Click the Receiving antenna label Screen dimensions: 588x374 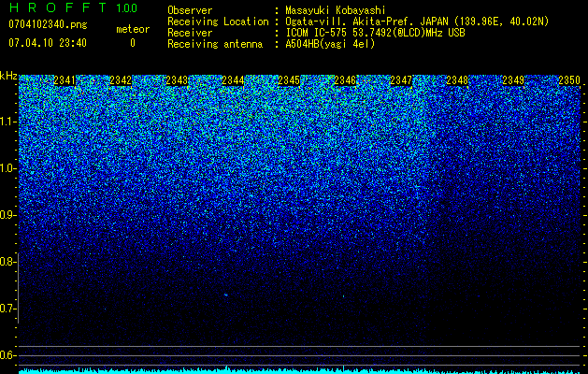[x=215, y=44]
